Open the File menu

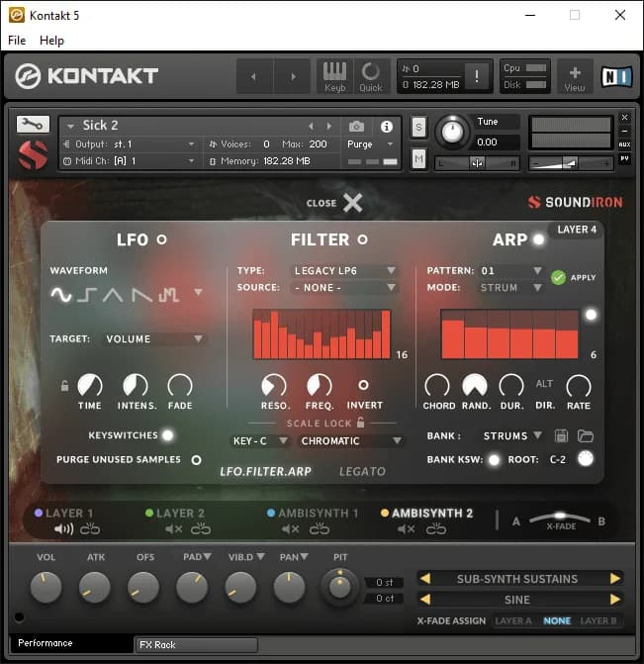pos(17,41)
